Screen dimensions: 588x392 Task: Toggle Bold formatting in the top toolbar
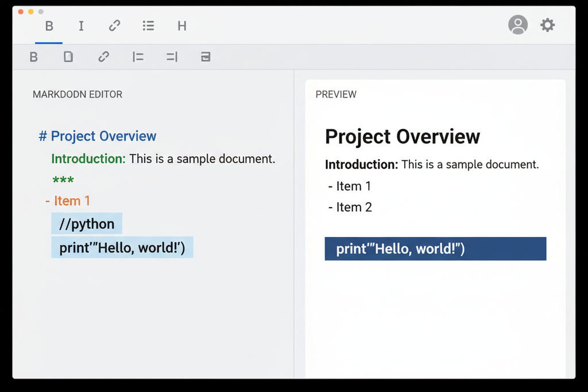[49, 26]
